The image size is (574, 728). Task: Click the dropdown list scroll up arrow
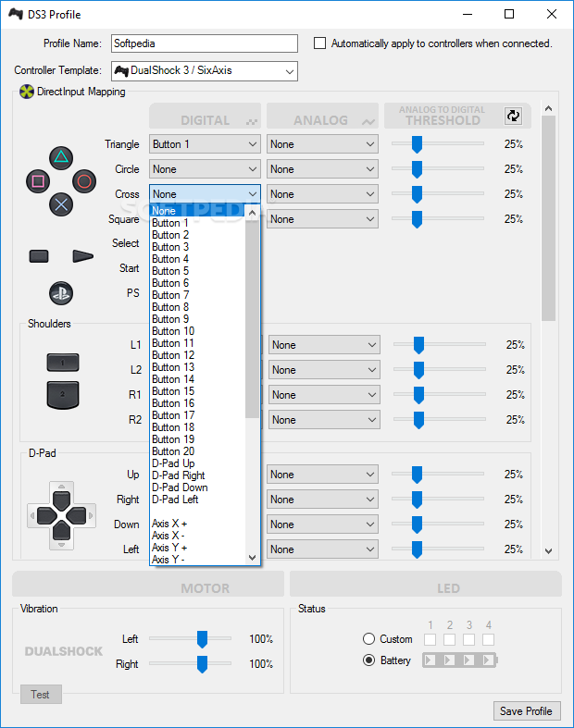click(253, 213)
